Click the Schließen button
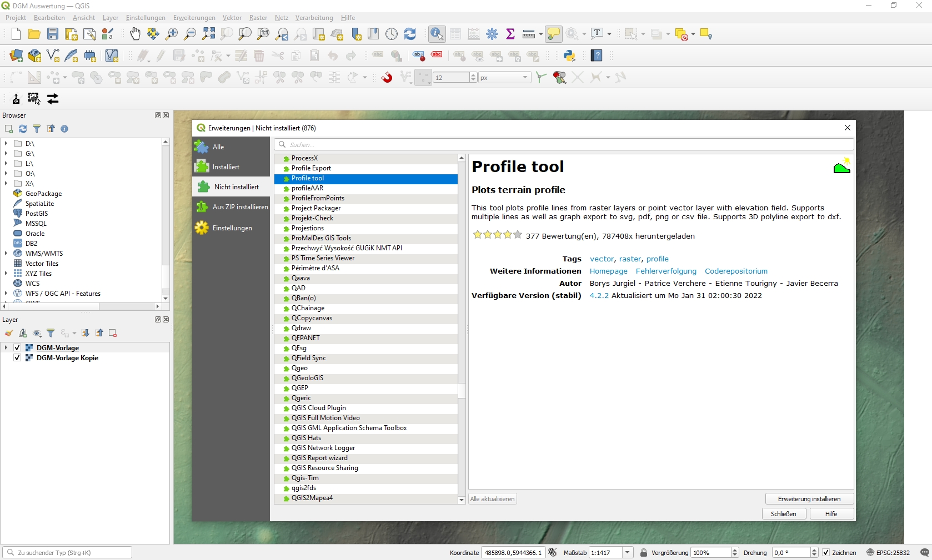Screen dimensions: 932x560 point(784,514)
